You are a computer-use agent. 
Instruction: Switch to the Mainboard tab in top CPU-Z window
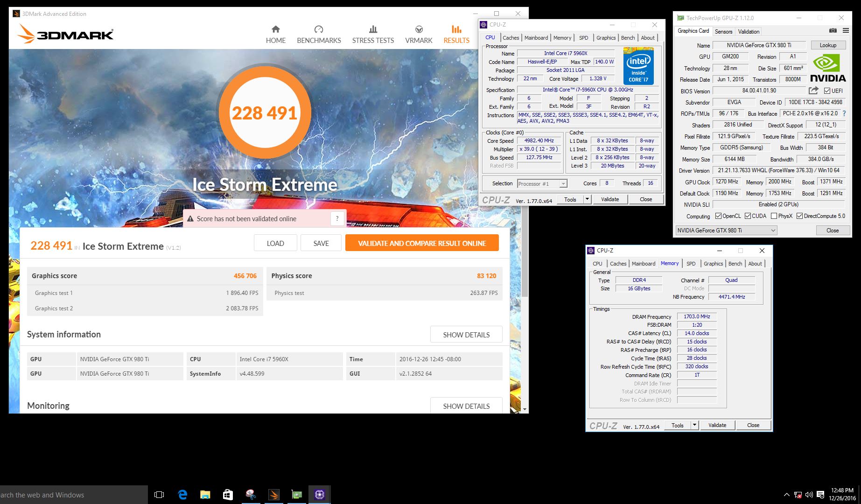pos(536,38)
